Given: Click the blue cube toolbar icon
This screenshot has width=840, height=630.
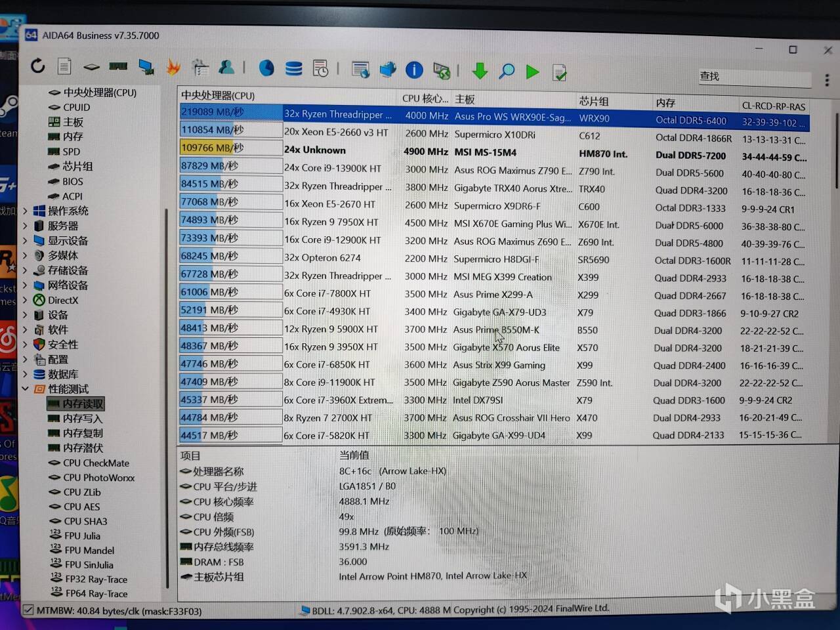Looking at the screenshot, I should click(x=388, y=69).
